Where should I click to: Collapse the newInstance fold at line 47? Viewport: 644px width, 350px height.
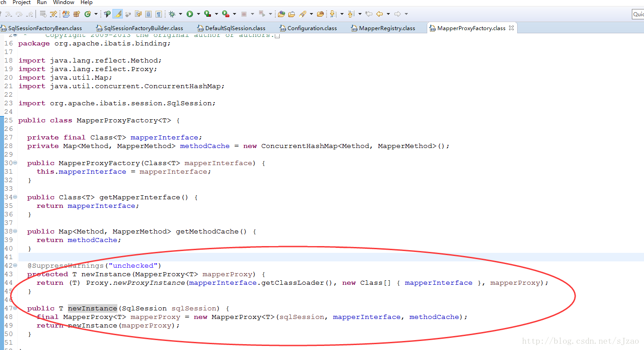[15, 308]
